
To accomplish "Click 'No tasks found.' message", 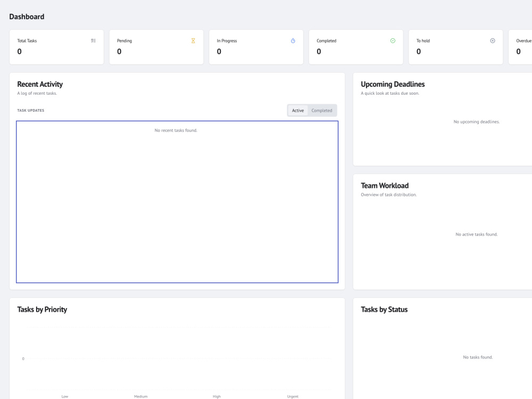I will coord(478,358).
